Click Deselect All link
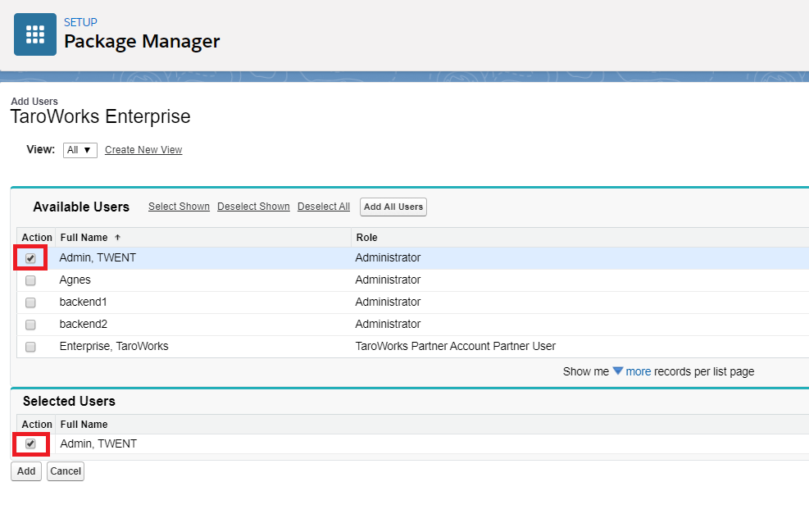 pos(324,207)
